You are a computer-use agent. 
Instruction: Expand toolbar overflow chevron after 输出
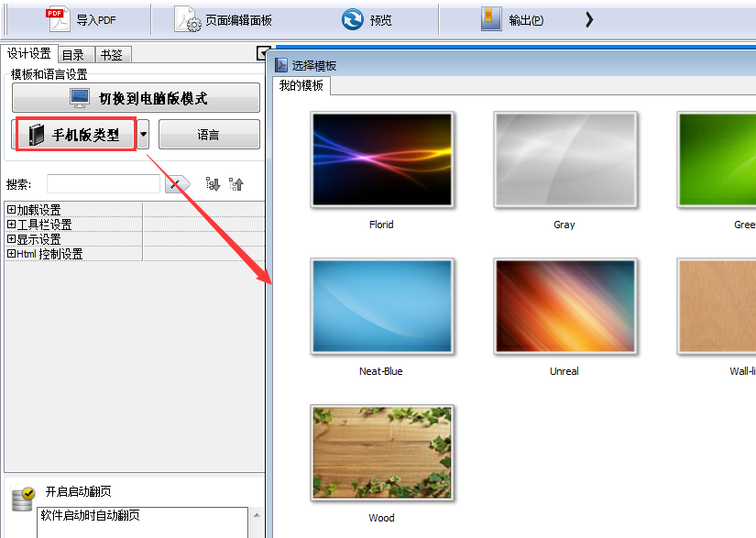coord(589,19)
